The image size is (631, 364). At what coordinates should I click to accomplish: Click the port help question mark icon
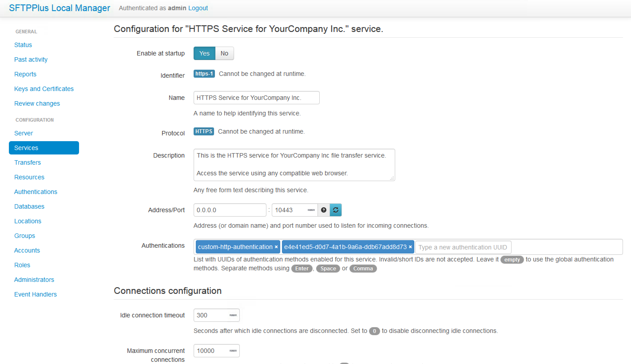click(x=323, y=210)
